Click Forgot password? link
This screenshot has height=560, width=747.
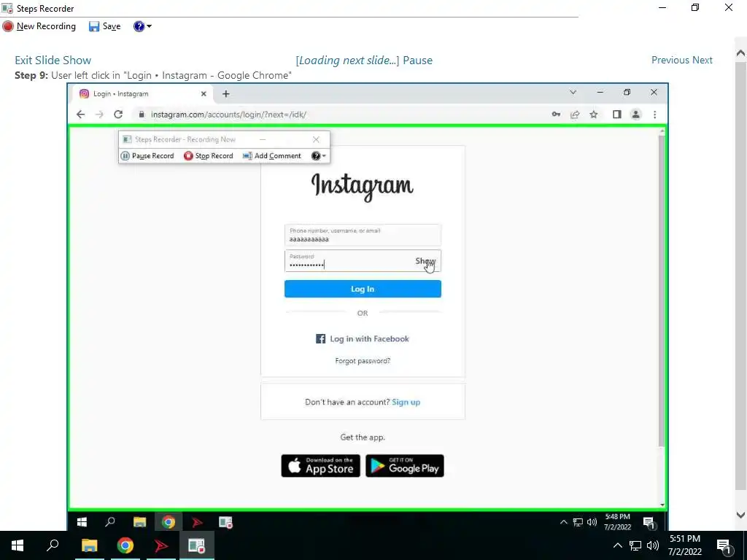[x=363, y=361]
